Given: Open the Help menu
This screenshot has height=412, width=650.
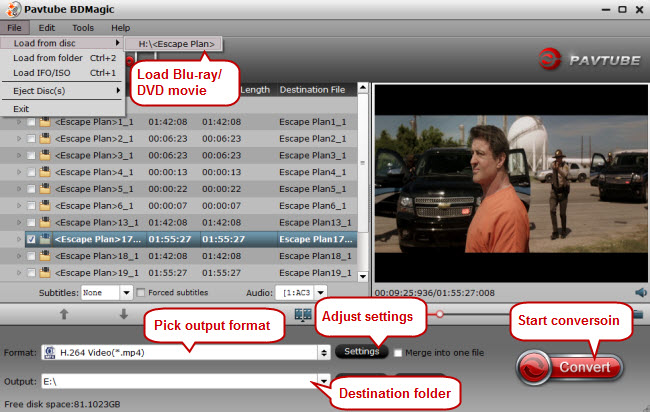Looking at the screenshot, I should point(121,28).
